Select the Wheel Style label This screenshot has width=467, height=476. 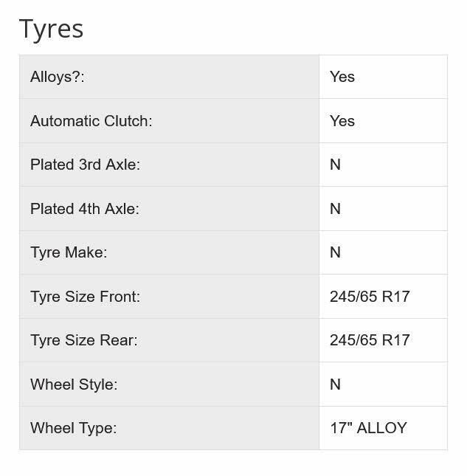point(74,384)
